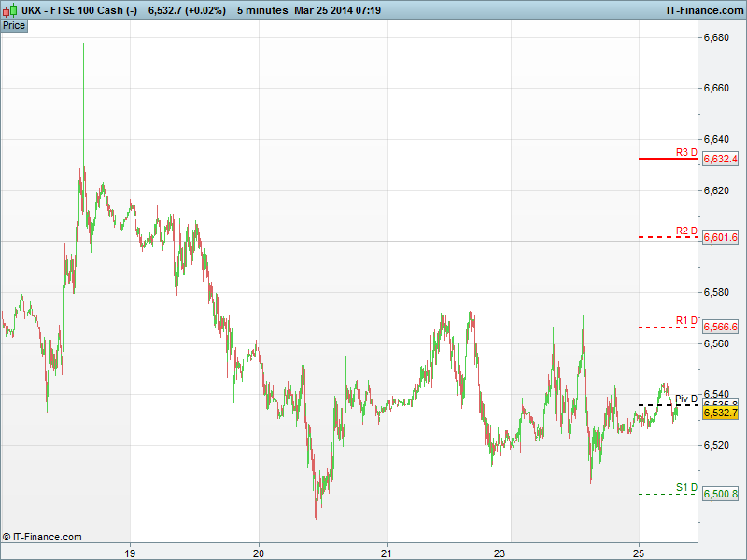Select the 5 minutes timeframe label
Image resolution: width=747 pixels, height=560 pixels.
261,9
